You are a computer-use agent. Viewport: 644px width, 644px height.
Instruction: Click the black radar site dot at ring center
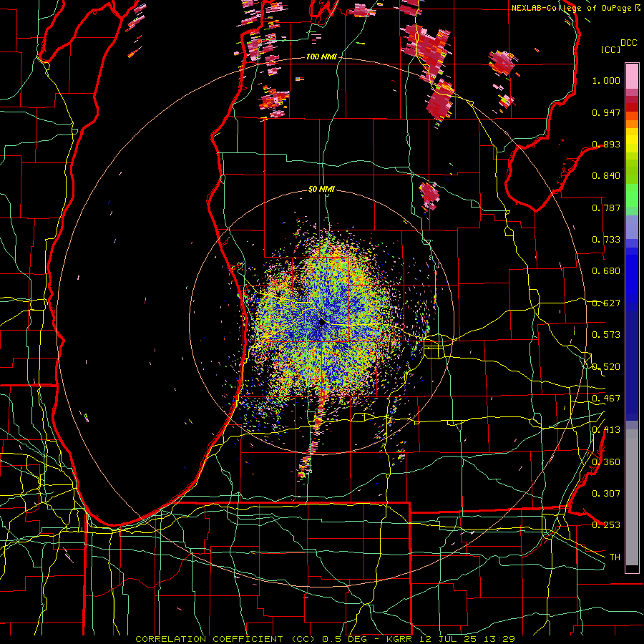click(322, 323)
